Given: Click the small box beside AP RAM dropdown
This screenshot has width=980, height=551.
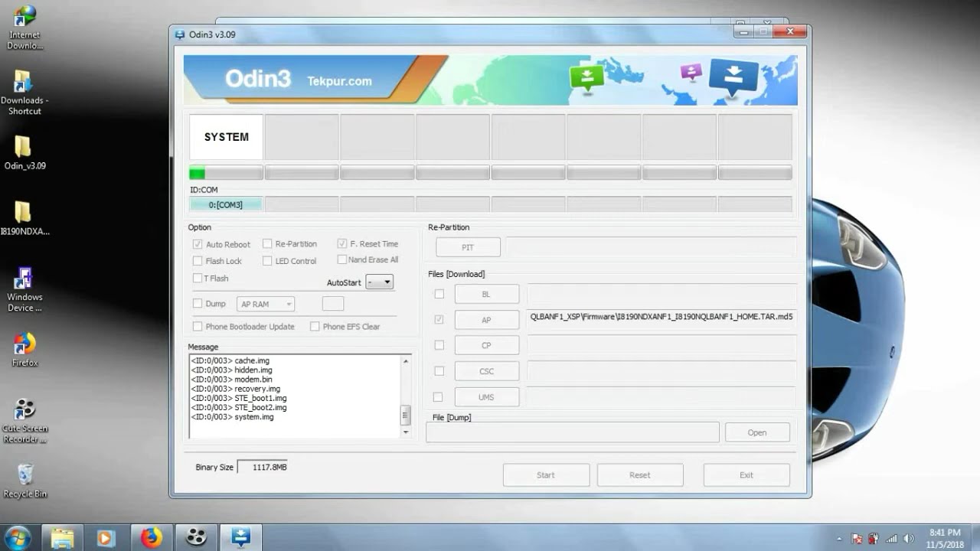Looking at the screenshot, I should point(333,304).
